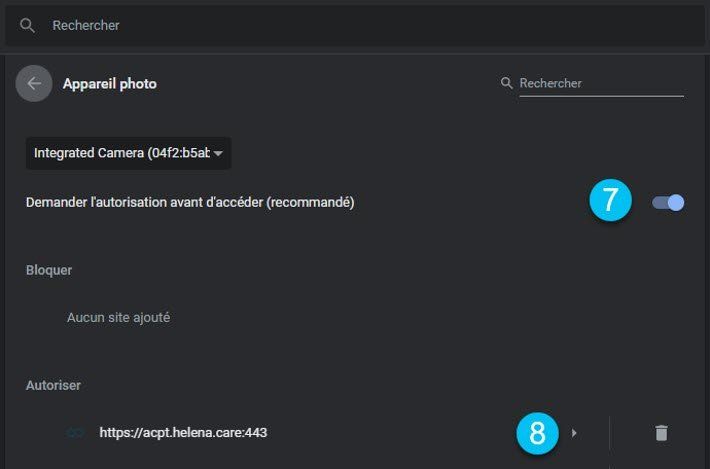Select the Autoriser section heading
710x469 pixels.
[53, 386]
